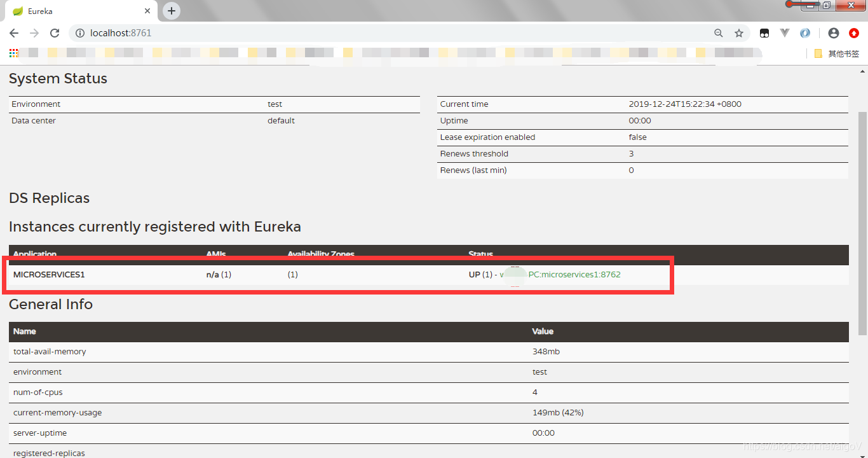
Task: Click the 348mb memory value
Action: point(546,352)
